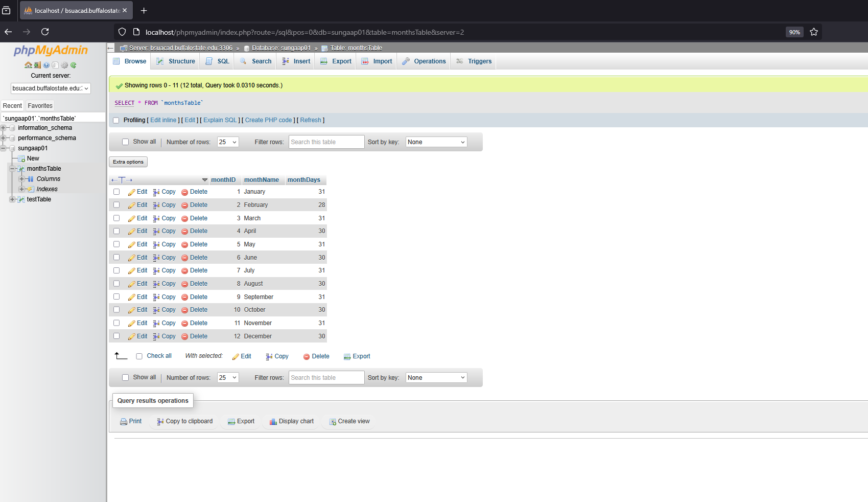Viewport: 868px width, 502px height.
Task: Click the phpMyAdmin Home icon
Action: (28, 65)
